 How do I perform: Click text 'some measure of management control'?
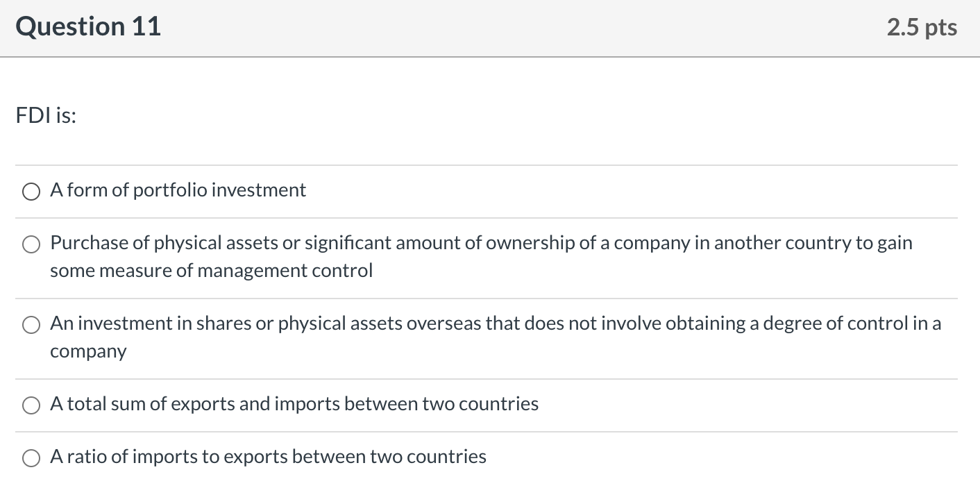(211, 271)
